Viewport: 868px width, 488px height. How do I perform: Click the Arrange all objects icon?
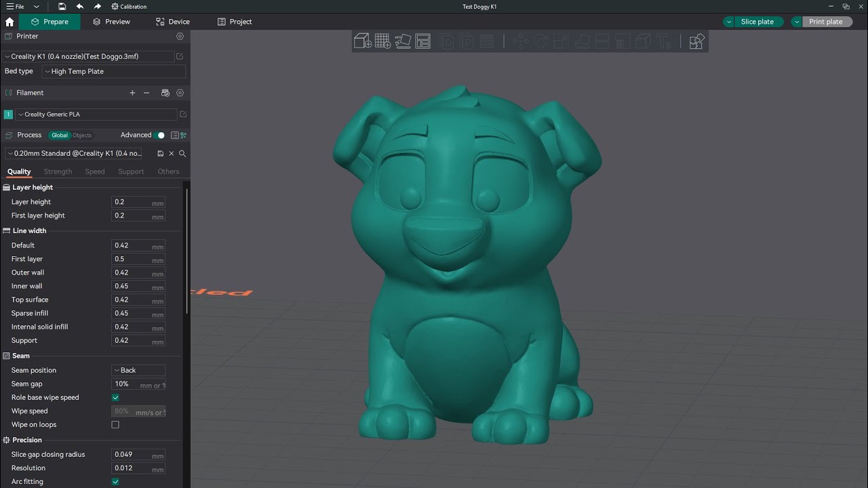point(423,42)
